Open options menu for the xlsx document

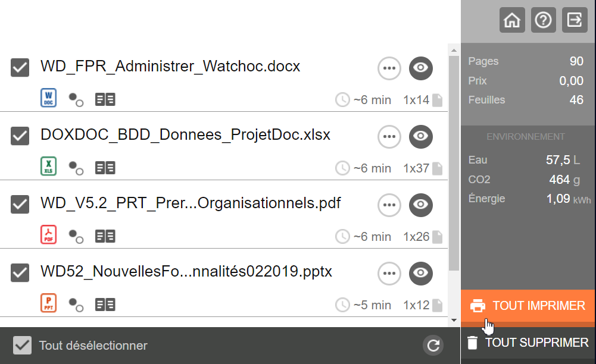(x=389, y=137)
